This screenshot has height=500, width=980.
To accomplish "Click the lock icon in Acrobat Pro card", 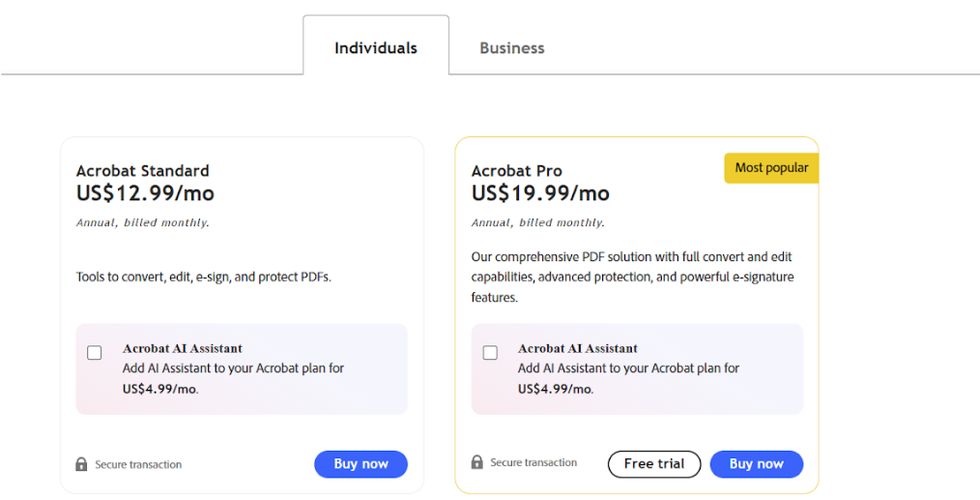I will [477, 462].
